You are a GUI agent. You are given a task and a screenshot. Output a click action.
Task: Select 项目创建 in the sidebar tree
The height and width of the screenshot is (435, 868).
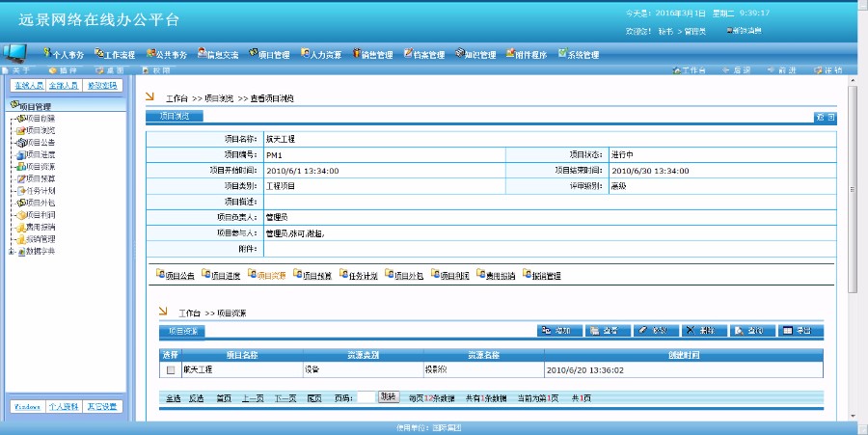coord(41,119)
